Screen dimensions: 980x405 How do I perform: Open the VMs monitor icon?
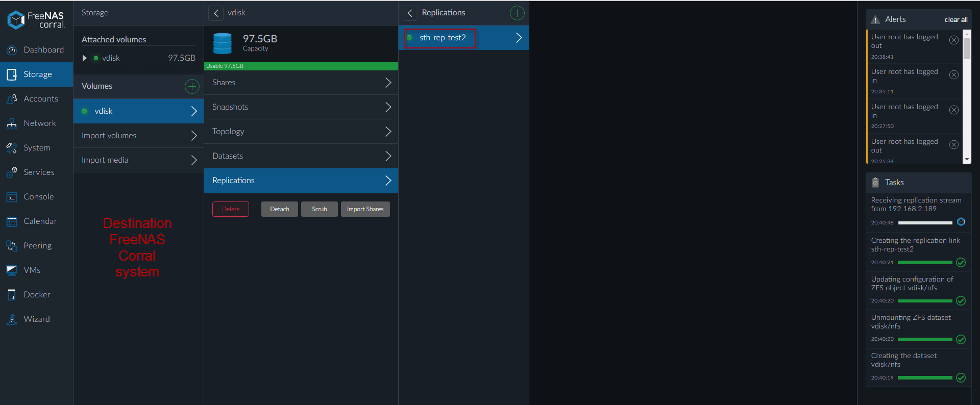click(x=12, y=270)
